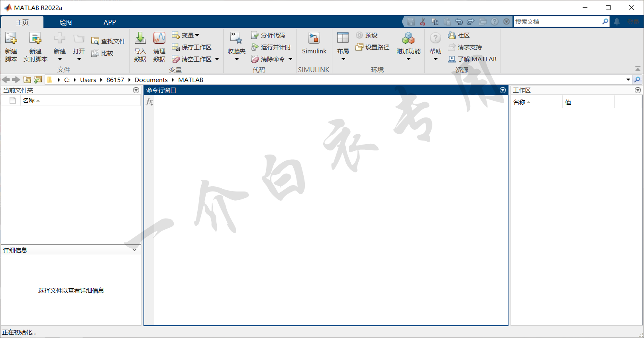Click 查找文件 to find files
Screen dimensions: 644x338
point(108,41)
